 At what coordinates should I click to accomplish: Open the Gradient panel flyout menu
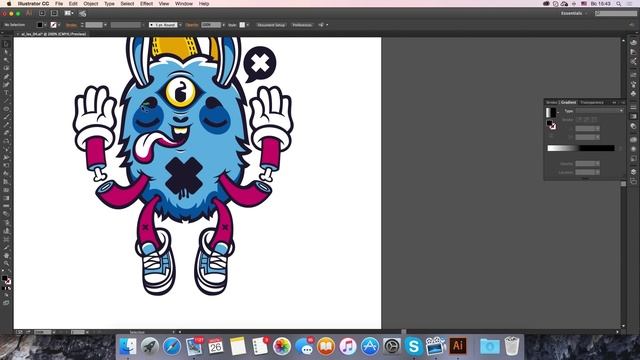(622, 102)
